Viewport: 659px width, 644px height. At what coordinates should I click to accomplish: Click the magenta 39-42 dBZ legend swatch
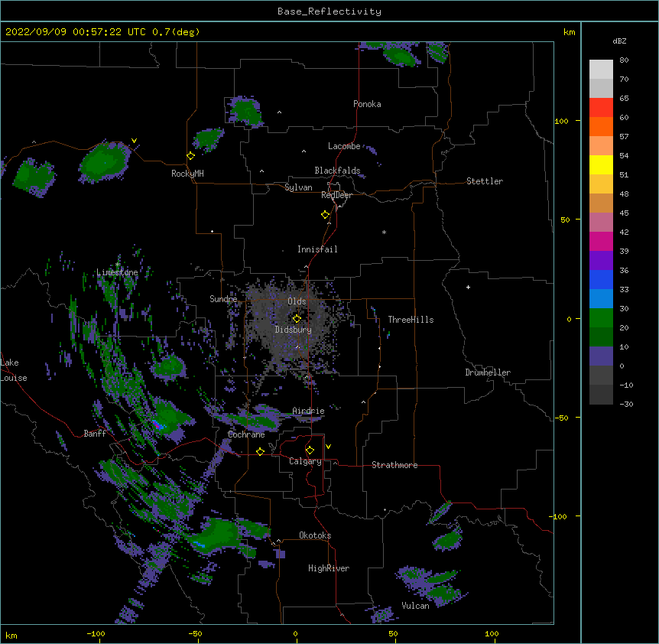click(x=601, y=241)
